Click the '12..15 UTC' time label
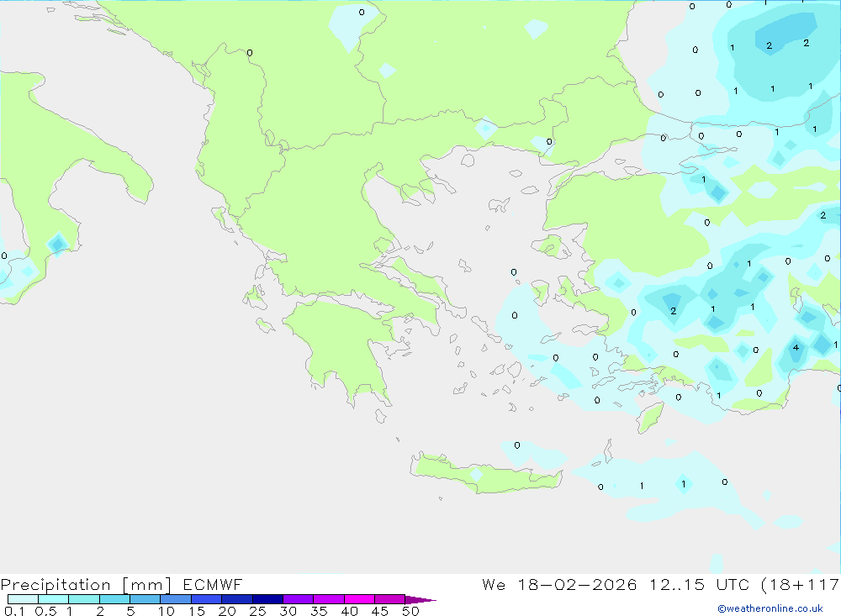841x616 pixels. click(x=699, y=584)
